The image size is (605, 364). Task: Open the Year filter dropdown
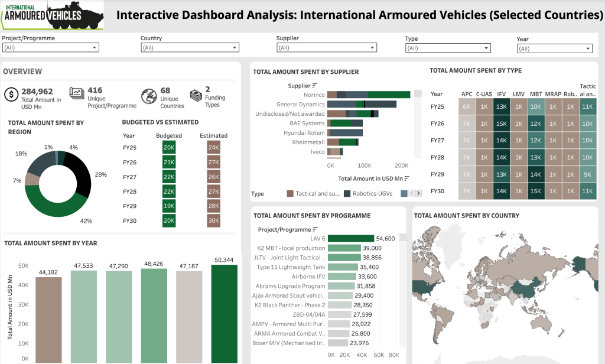coord(554,48)
